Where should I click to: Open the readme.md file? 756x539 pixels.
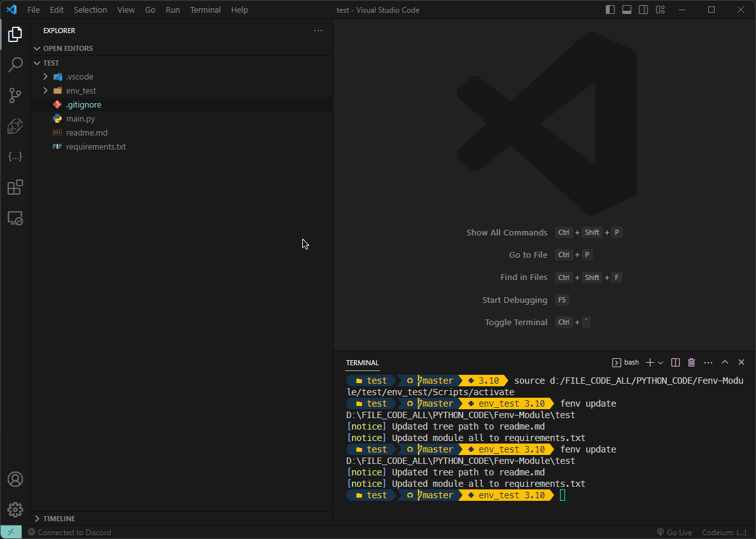point(182,132)
